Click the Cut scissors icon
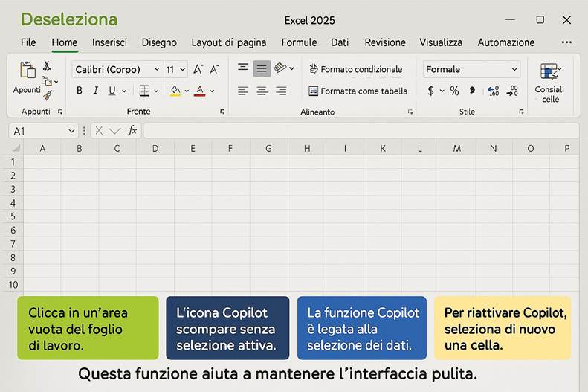588x392 pixels. (x=47, y=65)
